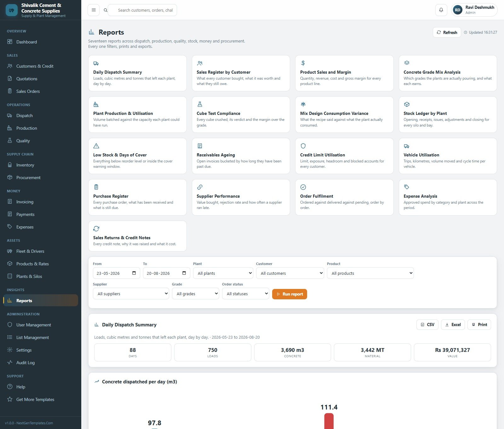Click the Expense Analysis tag icon
Screen dimensions: 504x429
point(407,187)
